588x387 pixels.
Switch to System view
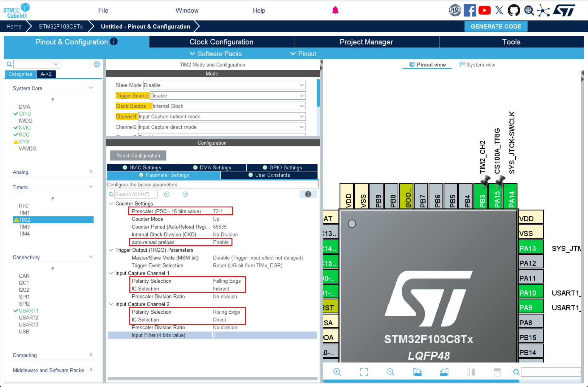point(477,65)
